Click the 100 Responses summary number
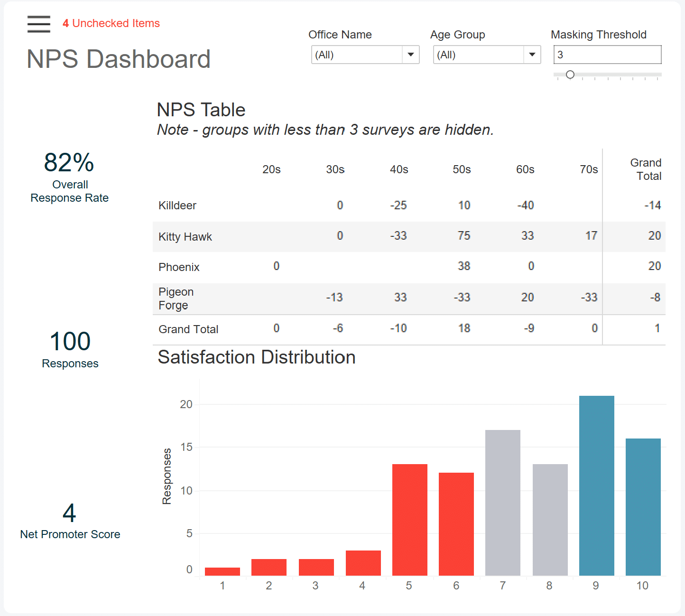This screenshot has height=616, width=685. (70, 342)
